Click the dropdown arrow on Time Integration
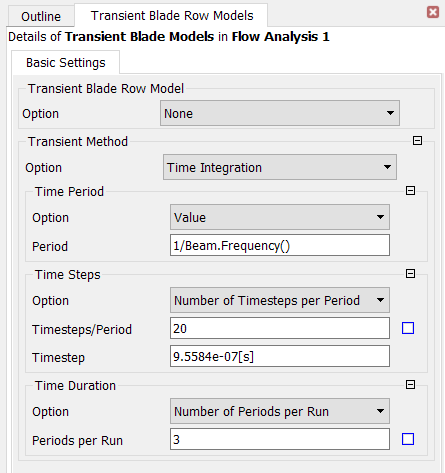The image size is (445, 473). tap(387, 167)
